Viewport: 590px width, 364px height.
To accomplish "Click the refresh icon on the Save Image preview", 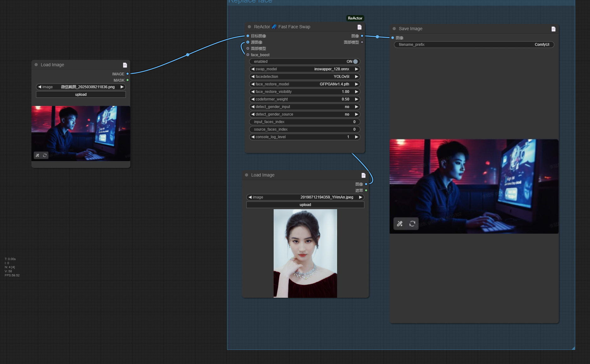I will click(x=412, y=224).
